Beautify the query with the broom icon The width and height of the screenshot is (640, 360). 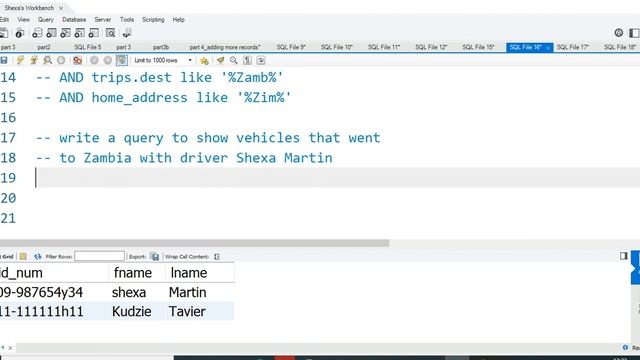point(220,60)
